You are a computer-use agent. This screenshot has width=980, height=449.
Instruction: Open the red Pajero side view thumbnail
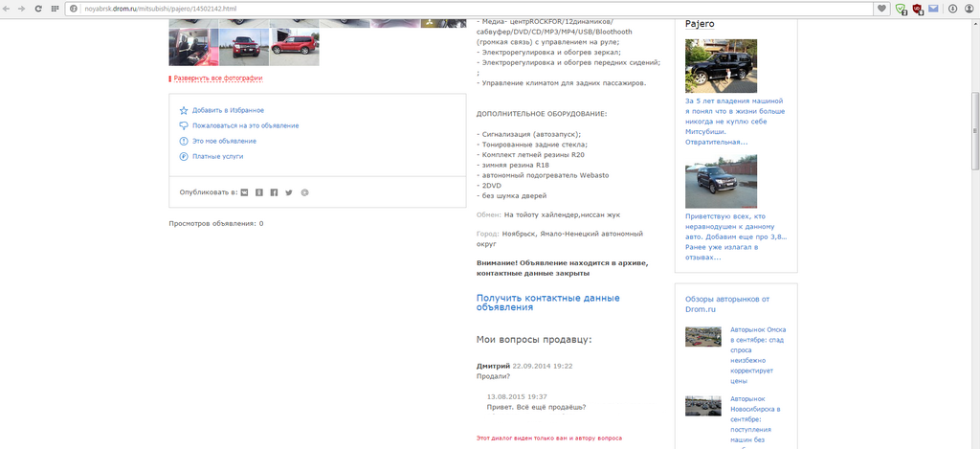[295, 47]
